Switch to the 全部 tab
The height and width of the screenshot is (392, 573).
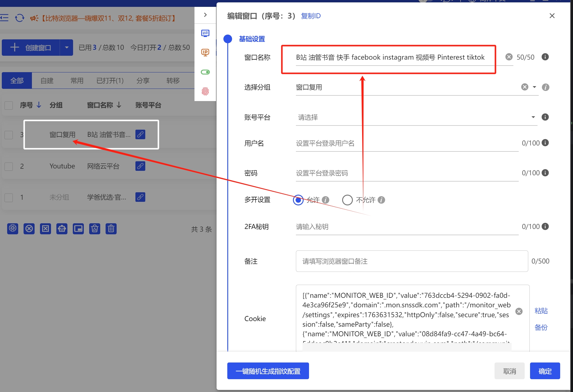17,80
